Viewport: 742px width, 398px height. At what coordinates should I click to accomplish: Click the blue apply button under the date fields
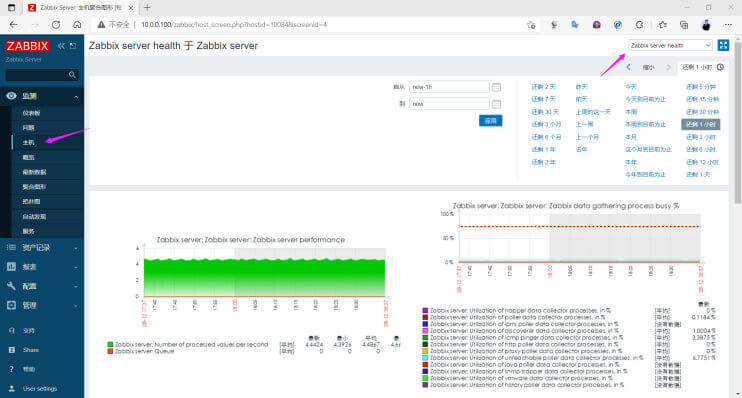(490, 121)
